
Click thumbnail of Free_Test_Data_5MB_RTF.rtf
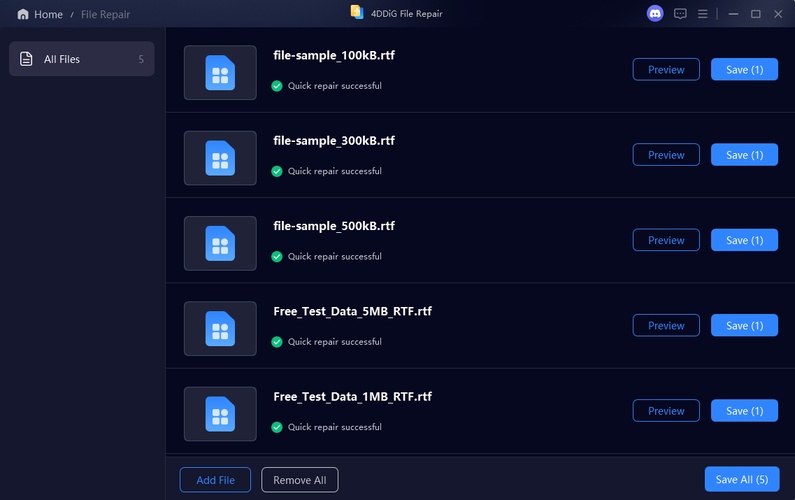(220, 329)
